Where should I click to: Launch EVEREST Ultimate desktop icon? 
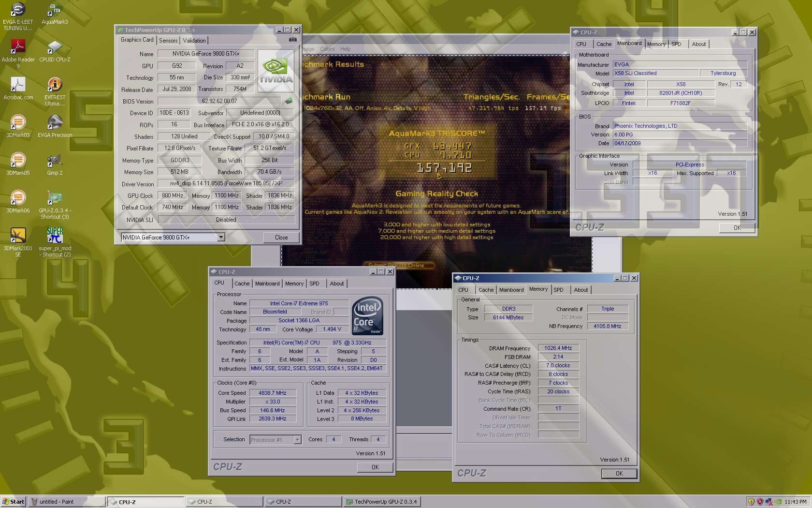click(x=55, y=92)
